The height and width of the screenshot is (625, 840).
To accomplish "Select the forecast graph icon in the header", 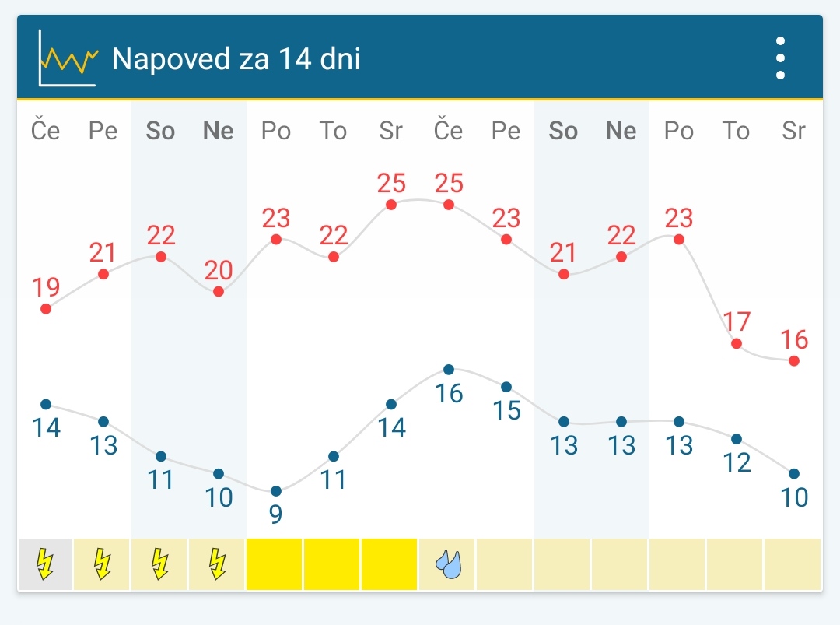I will (66, 57).
